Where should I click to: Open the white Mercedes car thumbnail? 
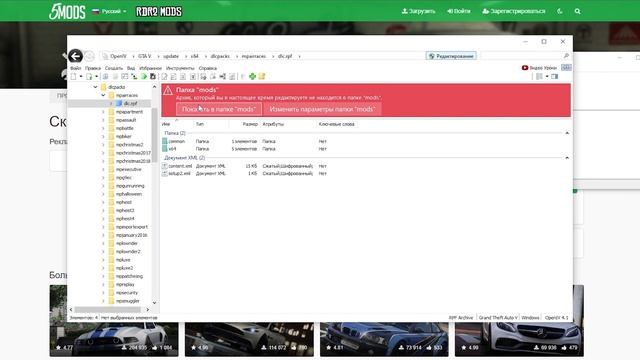pos(519,339)
